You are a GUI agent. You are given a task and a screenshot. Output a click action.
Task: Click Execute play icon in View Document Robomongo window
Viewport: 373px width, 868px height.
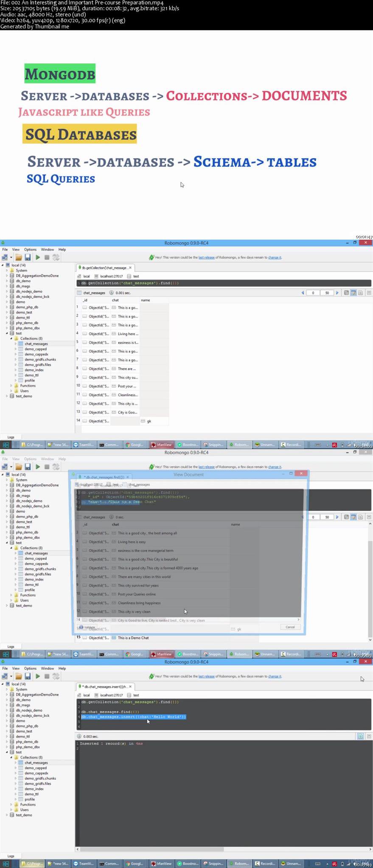[38, 467]
